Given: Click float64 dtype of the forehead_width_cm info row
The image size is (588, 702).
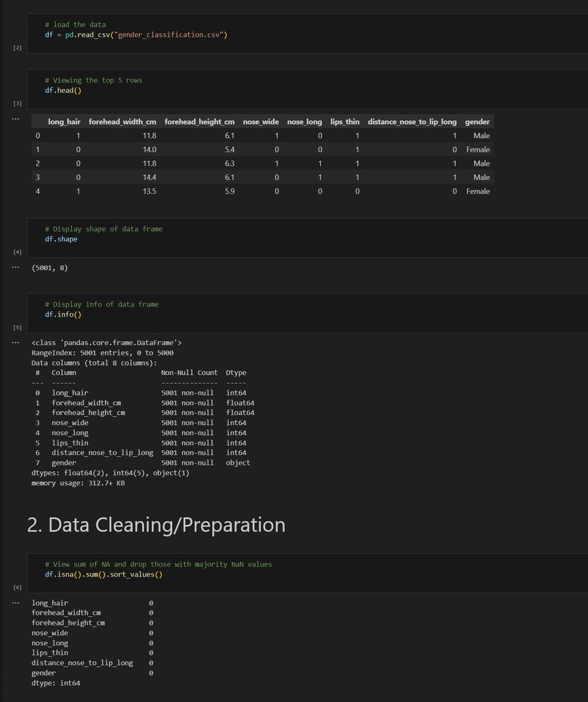Looking at the screenshot, I should [x=240, y=403].
